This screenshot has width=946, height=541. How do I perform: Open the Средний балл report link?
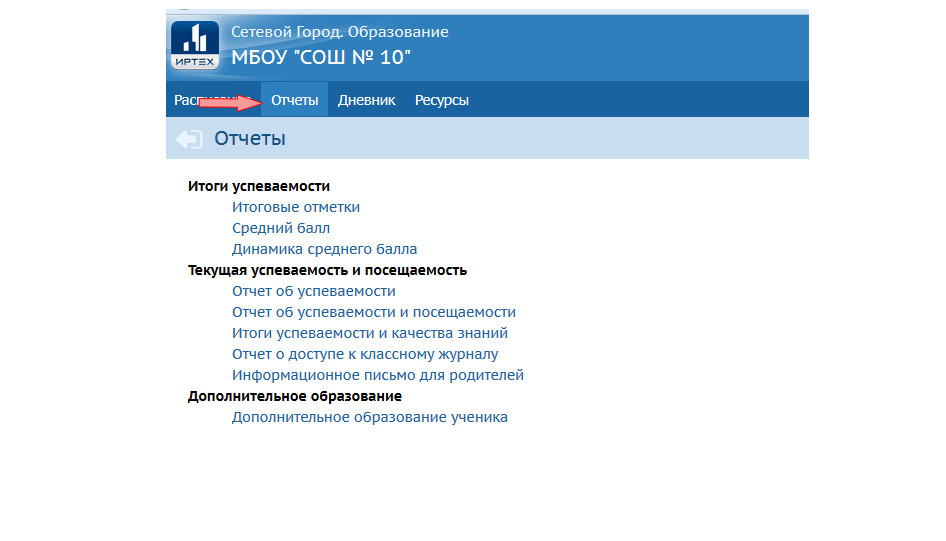280,228
